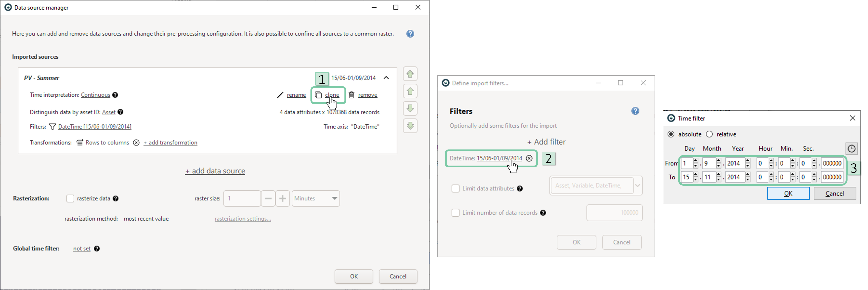
Task: Confirm Data source manager with OK
Action: (354, 276)
